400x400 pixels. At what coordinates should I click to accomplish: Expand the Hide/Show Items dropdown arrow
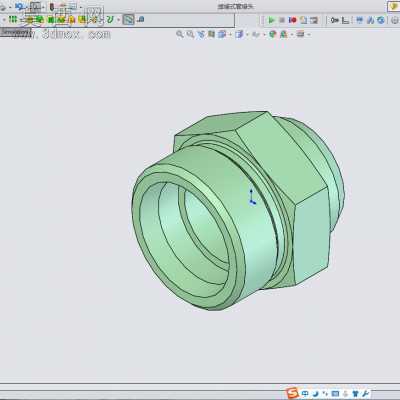[264, 34]
